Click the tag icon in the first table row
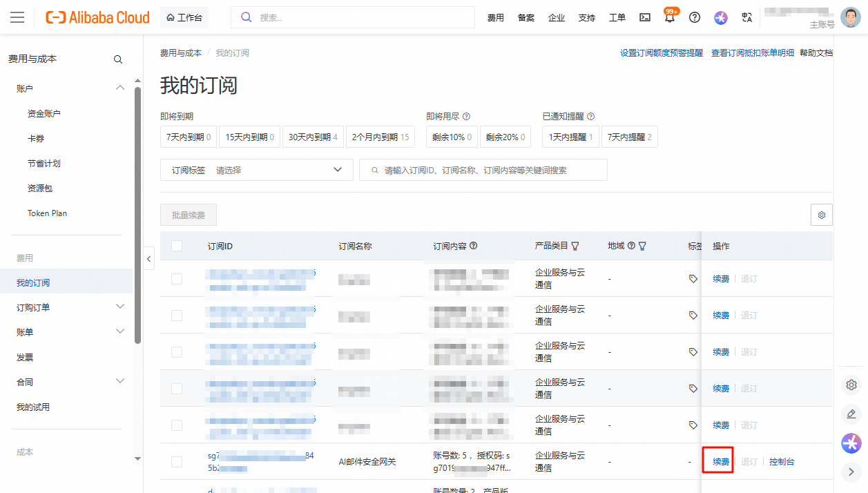Screen dimensions: 868x493 pos(693,279)
